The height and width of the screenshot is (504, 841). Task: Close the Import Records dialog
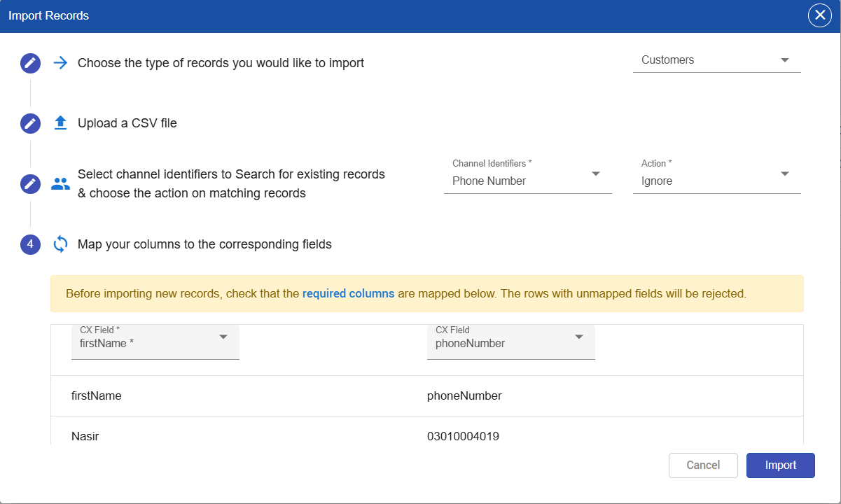[820, 15]
